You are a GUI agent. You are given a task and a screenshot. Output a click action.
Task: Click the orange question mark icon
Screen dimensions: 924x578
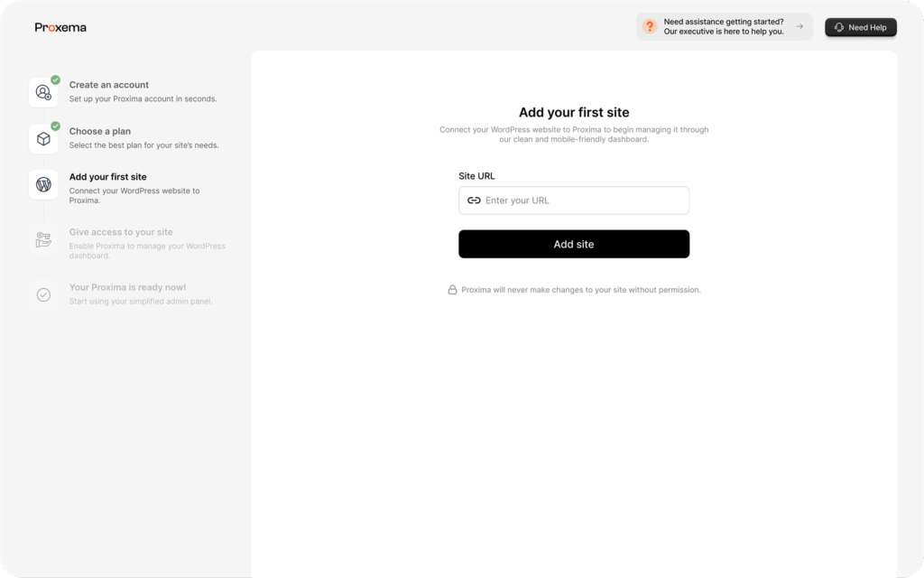click(x=650, y=26)
